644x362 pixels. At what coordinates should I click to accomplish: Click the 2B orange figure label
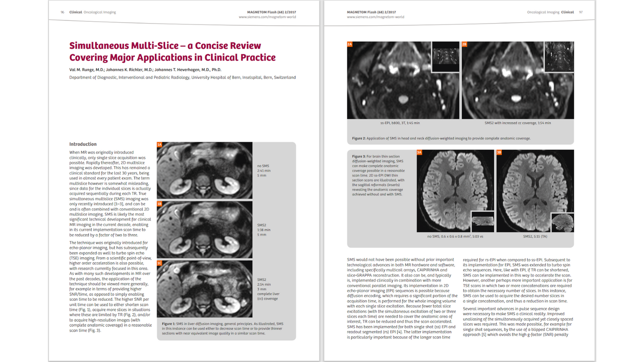click(x=464, y=44)
